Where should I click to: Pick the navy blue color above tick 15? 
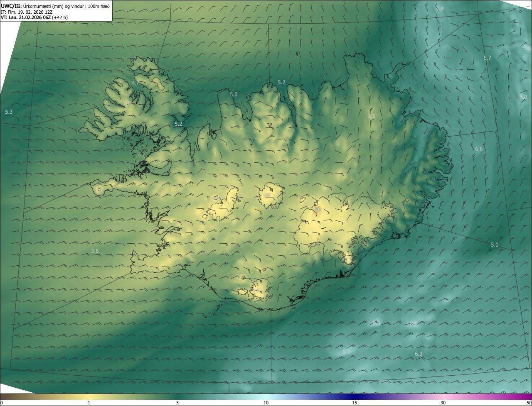click(355, 396)
